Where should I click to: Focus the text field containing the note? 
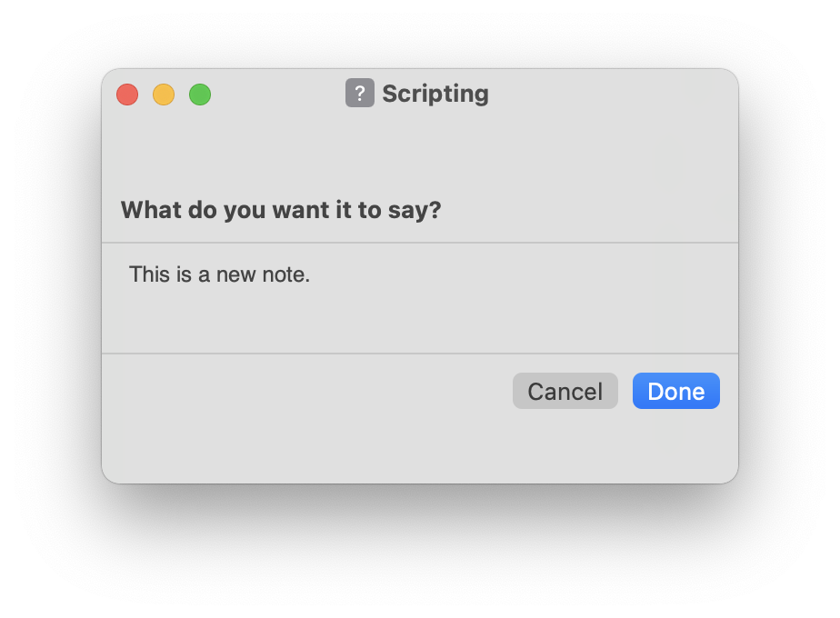(x=420, y=298)
